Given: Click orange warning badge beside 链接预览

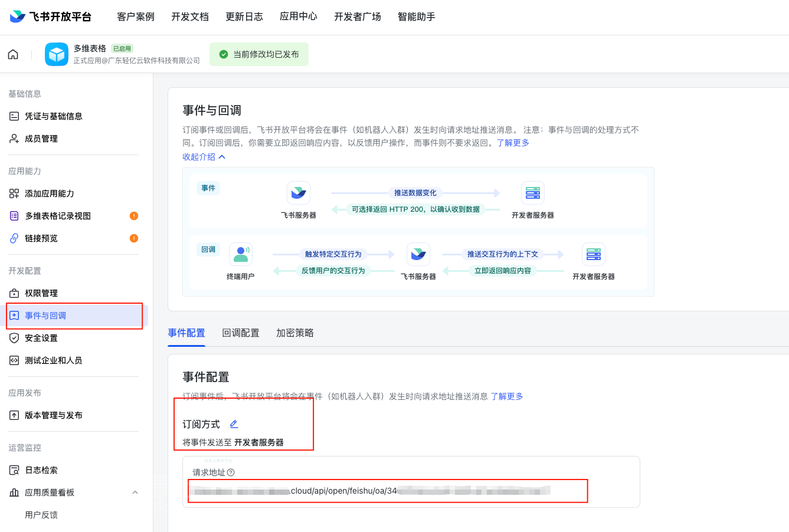Looking at the screenshot, I should (x=134, y=238).
